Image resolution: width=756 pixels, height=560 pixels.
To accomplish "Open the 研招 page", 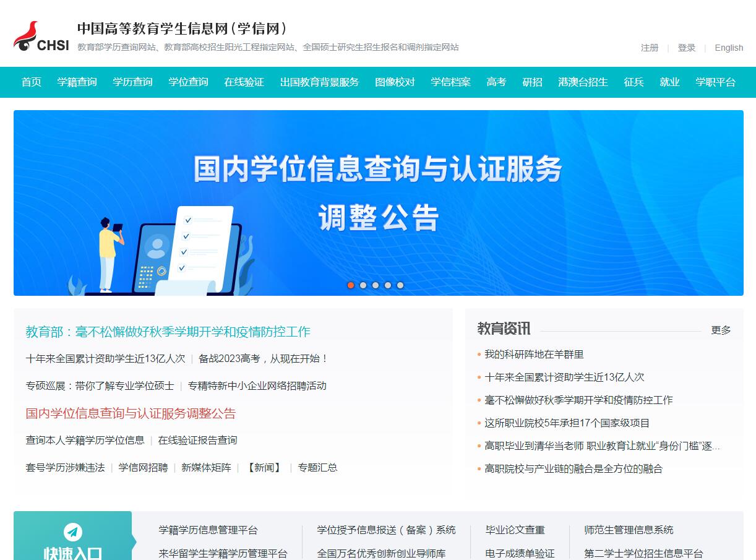I will point(532,82).
